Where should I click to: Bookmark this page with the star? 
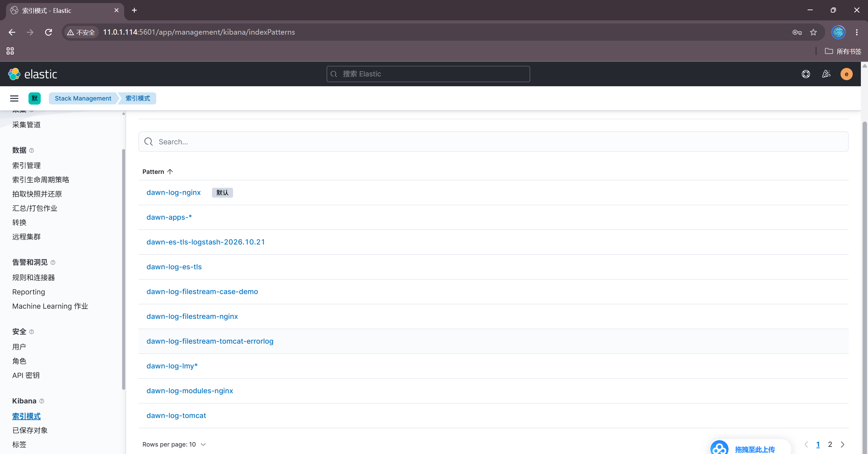tap(813, 32)
